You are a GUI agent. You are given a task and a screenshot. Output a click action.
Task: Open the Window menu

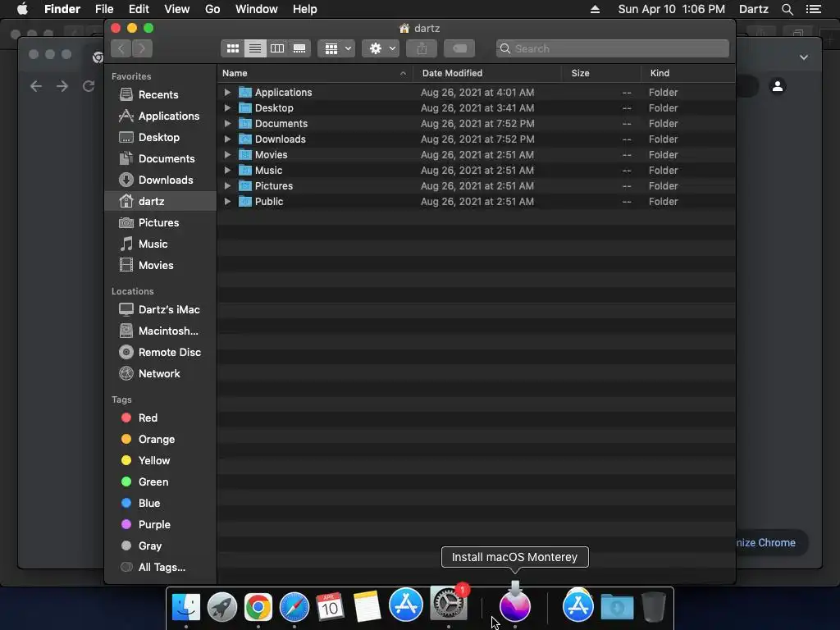pyautogui.click(x=257, y=9)
